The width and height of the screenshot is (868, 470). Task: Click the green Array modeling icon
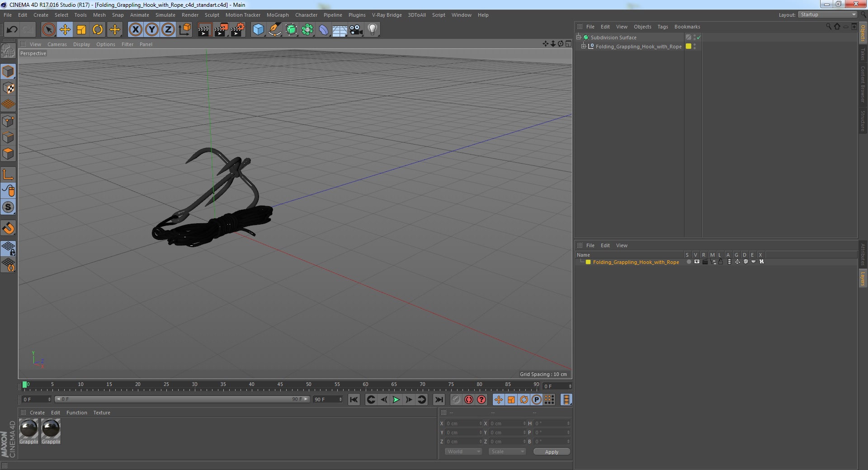[x=307, y=30]
